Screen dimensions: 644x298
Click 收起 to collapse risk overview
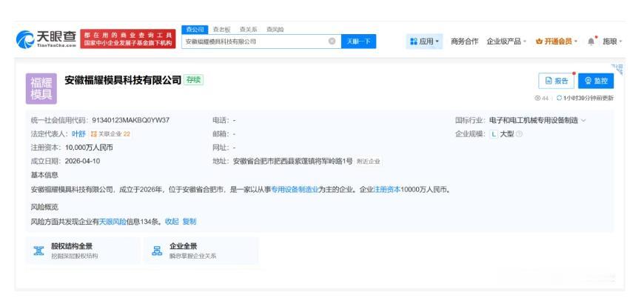(172, 222)
